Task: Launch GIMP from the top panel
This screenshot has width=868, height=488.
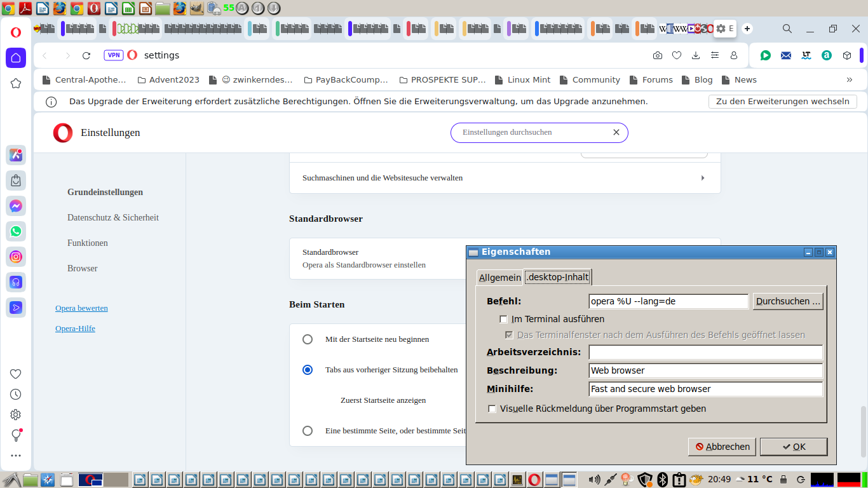Action: pos(197,8)
